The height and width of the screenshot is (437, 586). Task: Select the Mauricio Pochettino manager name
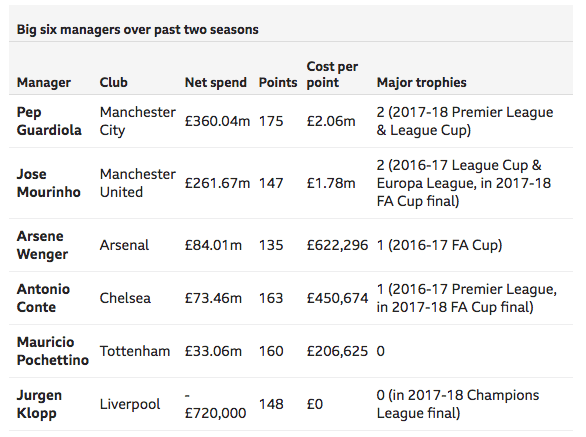[x=53, y=351]
